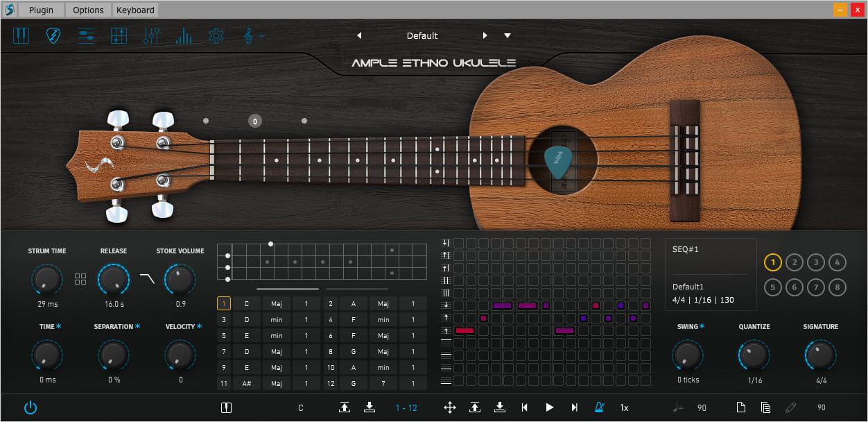Save chord preset with download icon
868x422 pixels.
pos(370,407)
